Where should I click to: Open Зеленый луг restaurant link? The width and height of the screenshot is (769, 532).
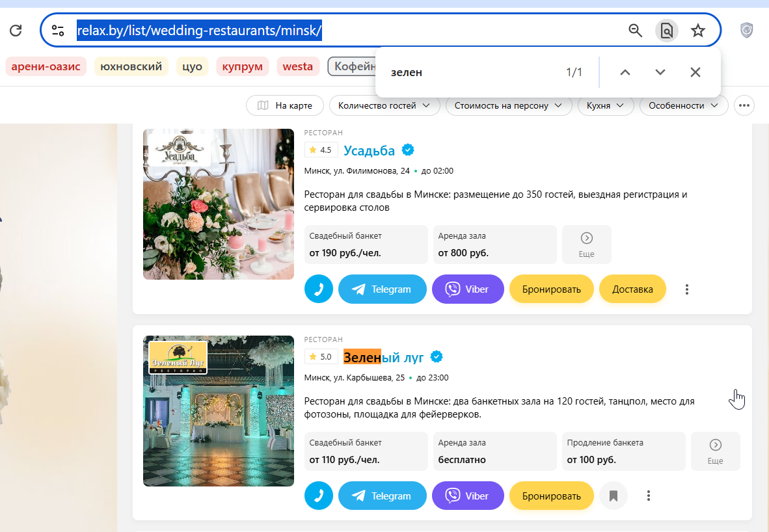(x=383, y=358)
